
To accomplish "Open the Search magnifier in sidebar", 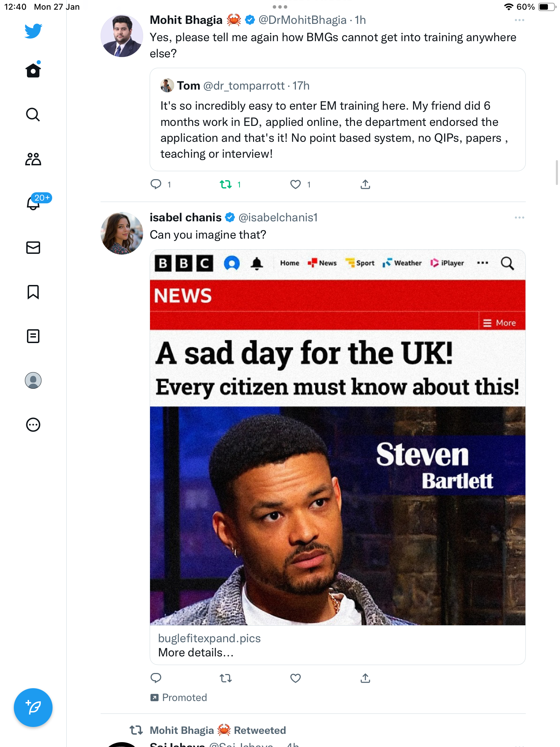I will (33, 114).
